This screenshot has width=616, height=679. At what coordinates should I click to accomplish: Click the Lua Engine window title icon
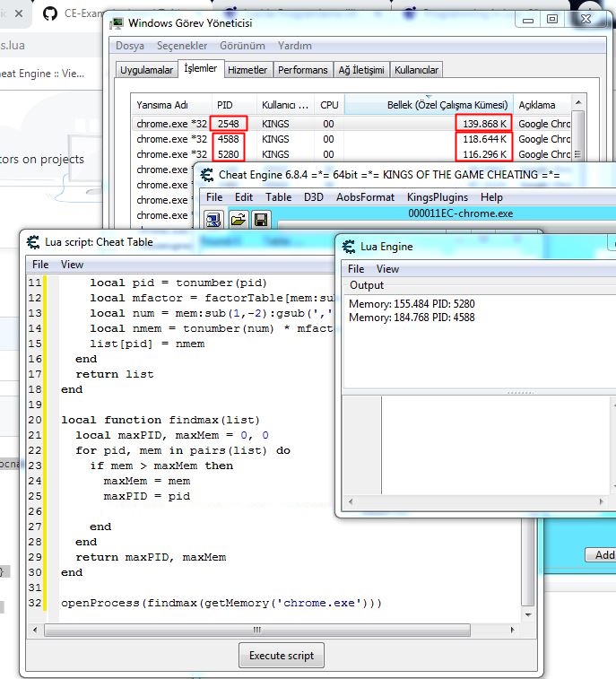tap(347, 246)
